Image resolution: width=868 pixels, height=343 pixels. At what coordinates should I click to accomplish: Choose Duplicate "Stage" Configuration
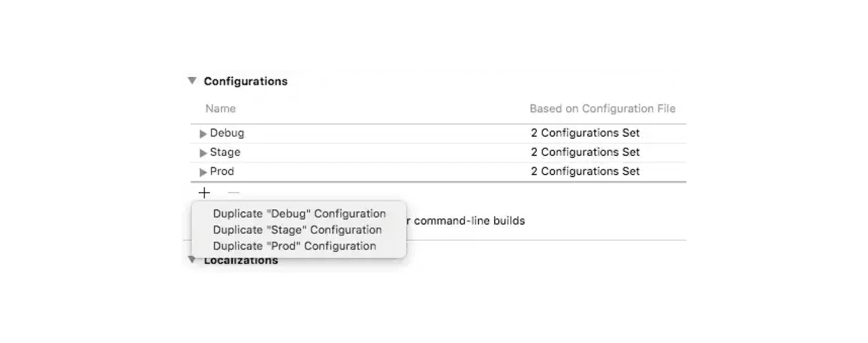[298, 230]
